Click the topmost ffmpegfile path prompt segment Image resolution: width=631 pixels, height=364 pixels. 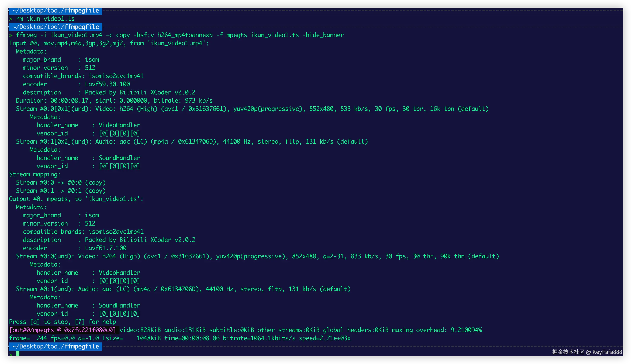point(56,11)
